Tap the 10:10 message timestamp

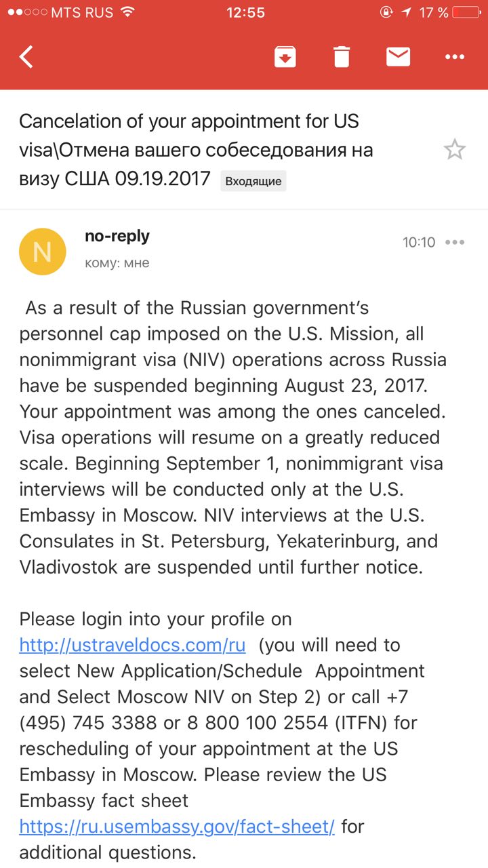pyautogui.click(x=419, y=243)
